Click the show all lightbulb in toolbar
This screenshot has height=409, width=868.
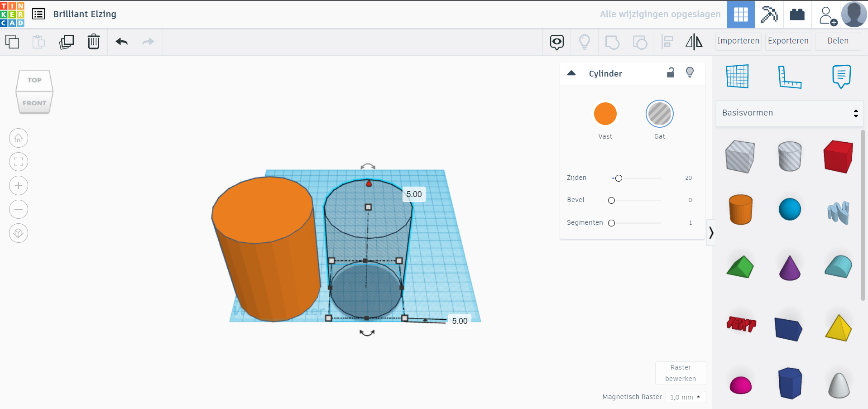585,42
